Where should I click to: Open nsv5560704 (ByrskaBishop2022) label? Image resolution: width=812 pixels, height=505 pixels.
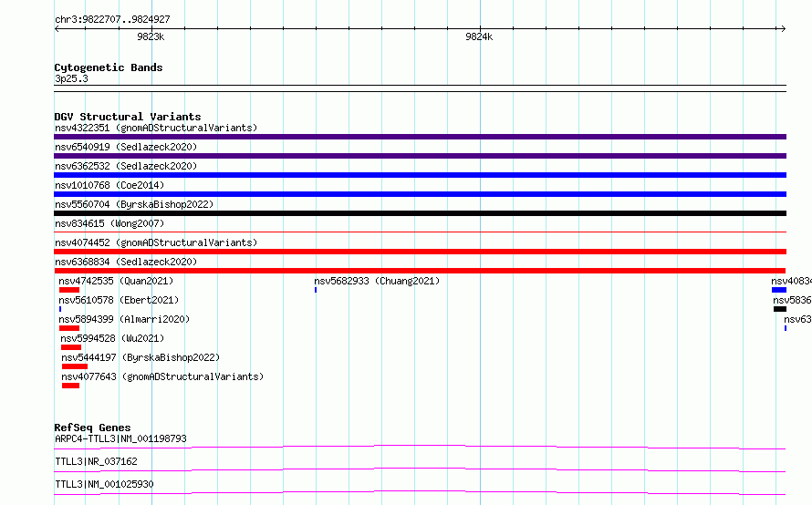coord(134,204)
